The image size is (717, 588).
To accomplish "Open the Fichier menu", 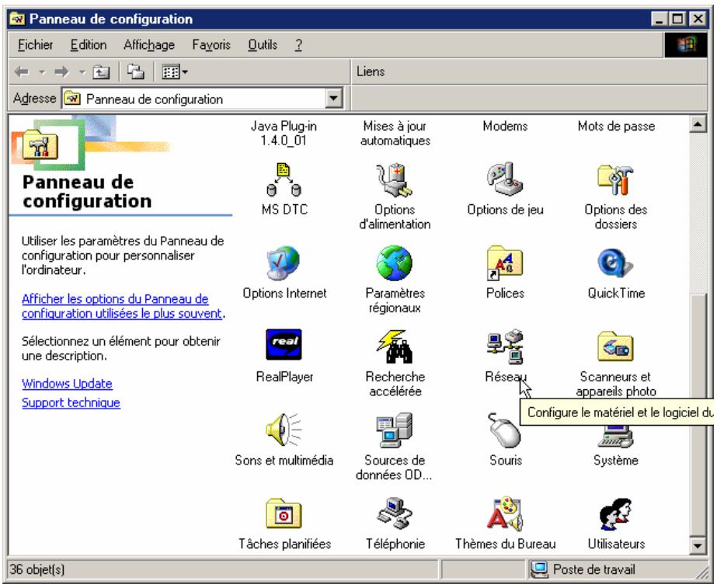I will pos(35,45).
